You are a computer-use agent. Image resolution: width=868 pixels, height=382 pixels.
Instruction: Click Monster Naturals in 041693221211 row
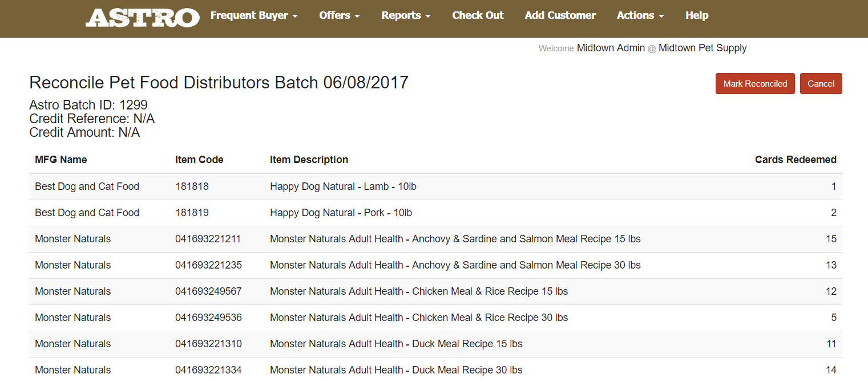pyautogui.click(x=72, y=239)
